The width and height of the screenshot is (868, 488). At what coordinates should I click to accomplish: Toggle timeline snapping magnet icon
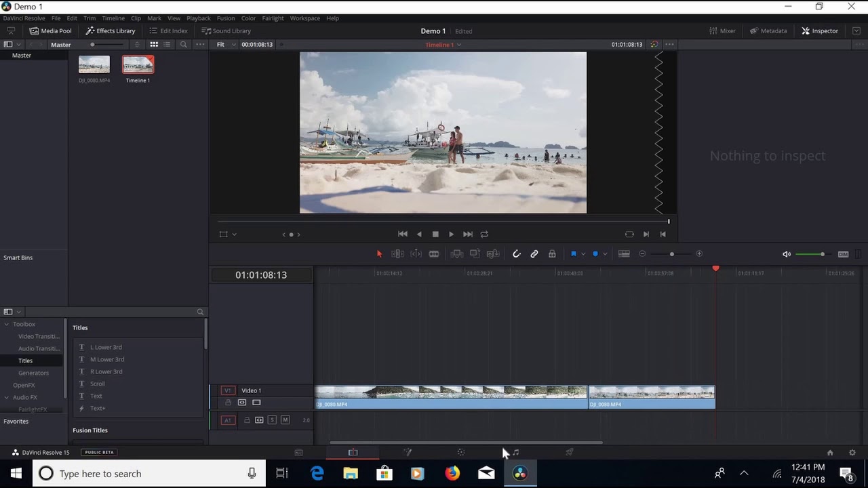516,254
